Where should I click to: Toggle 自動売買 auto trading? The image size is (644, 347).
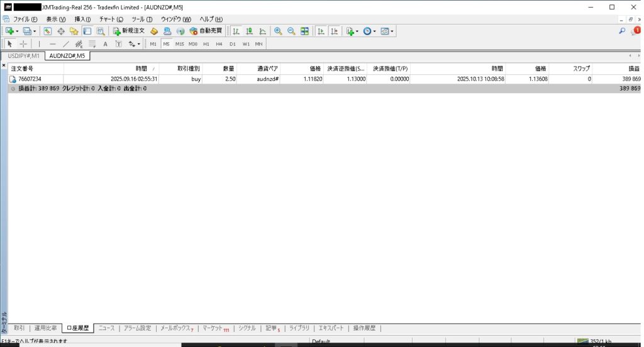pyautogui.click(x=205, y=31)
